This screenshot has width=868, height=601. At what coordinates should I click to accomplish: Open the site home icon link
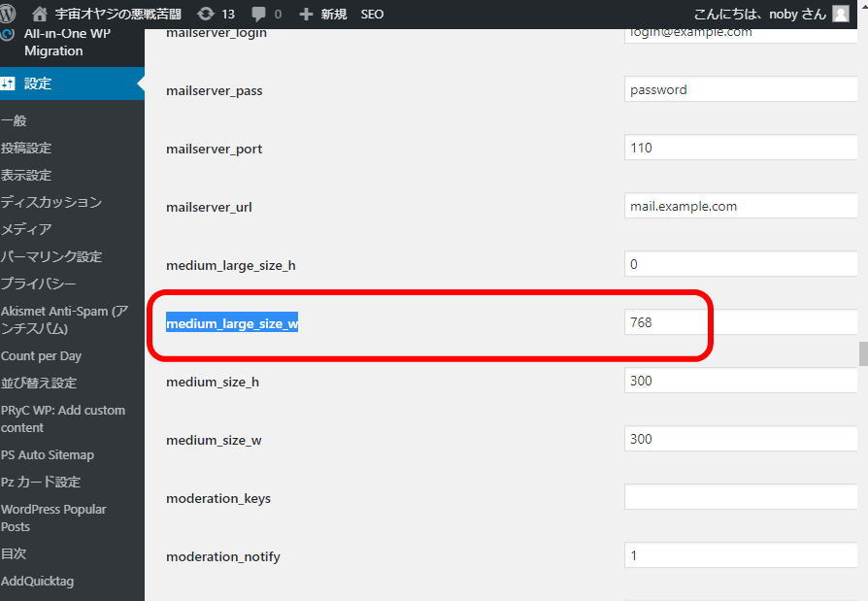pos(40,14)
